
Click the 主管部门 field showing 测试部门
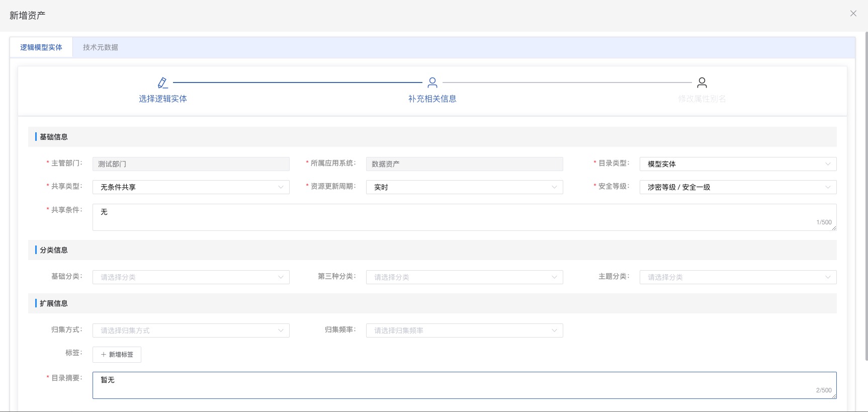tap(191, 164)
